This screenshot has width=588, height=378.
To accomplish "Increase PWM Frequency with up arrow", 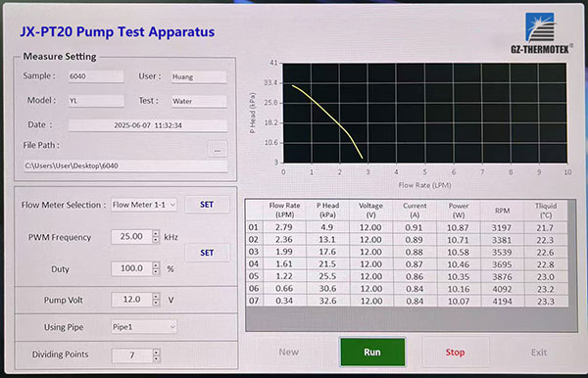I will 156,233.
